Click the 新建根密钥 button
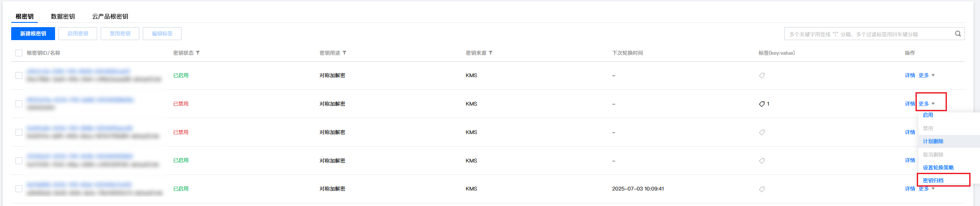Image resolution: width=980 pixels, height=206 pixels. coord(33,34)
